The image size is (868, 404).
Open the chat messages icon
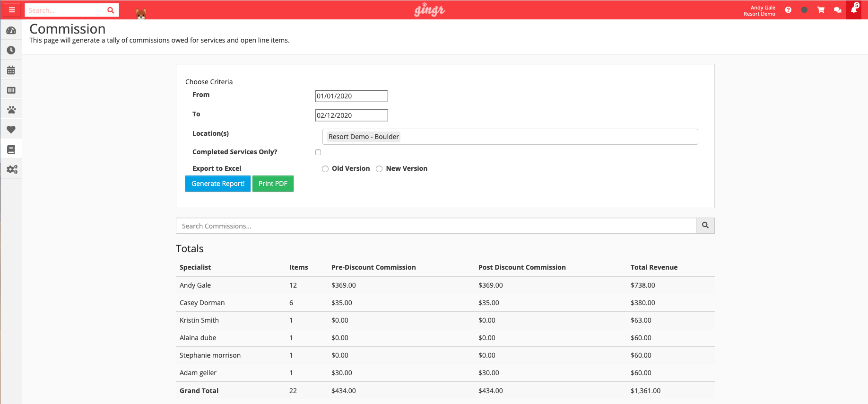[837, 10]
